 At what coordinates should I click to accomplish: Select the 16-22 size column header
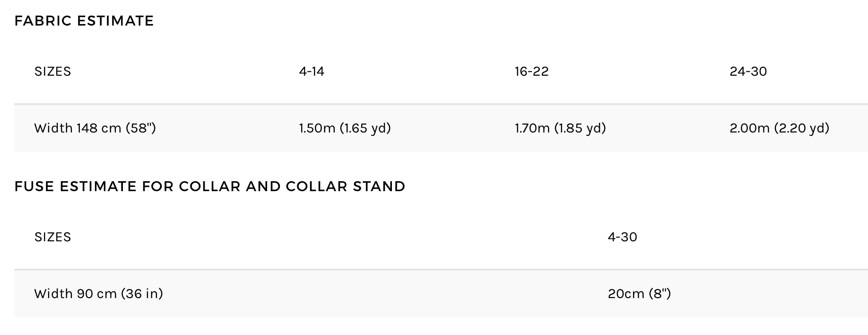click(531, 71)
